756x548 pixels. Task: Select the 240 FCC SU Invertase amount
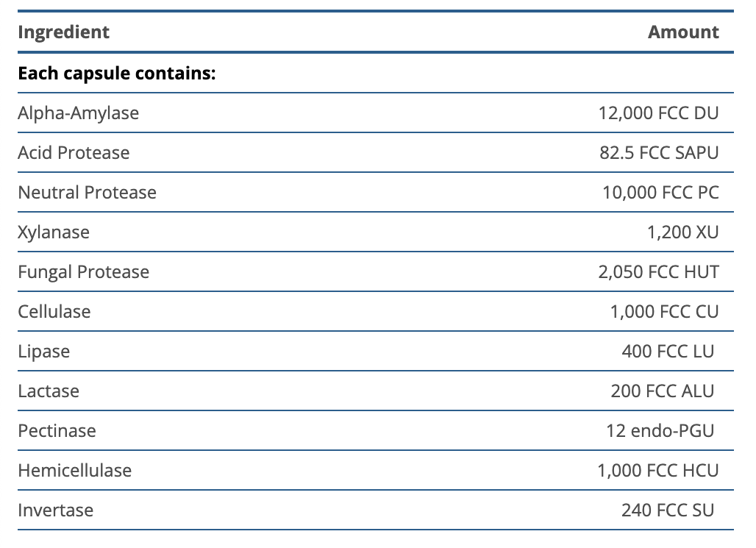667,510
